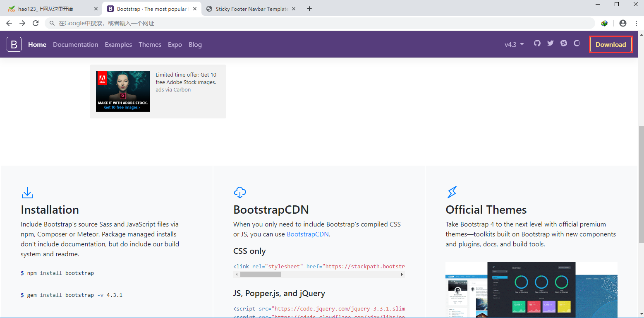Open the Expo nav link
This screenshot has height=318, width=644.
tap(175, 44)
